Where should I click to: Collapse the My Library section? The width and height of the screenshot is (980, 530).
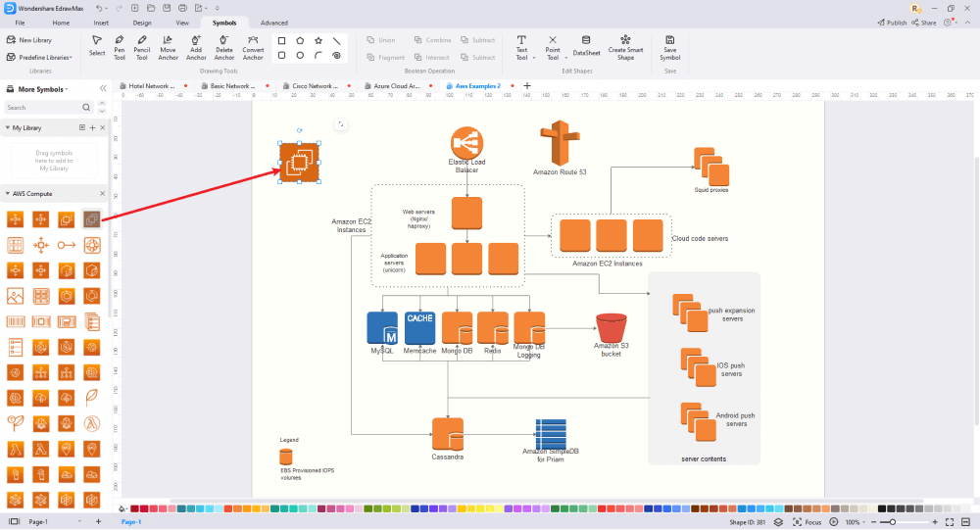(x=8, y=127)
